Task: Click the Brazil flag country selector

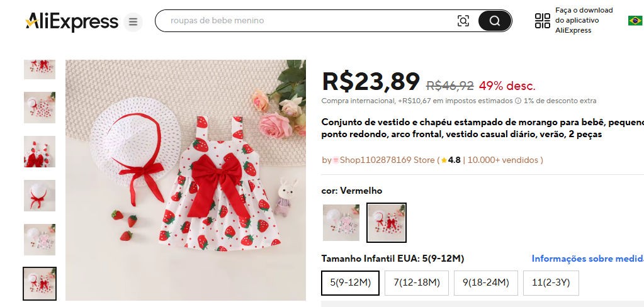Action: (x=635, y=21)
